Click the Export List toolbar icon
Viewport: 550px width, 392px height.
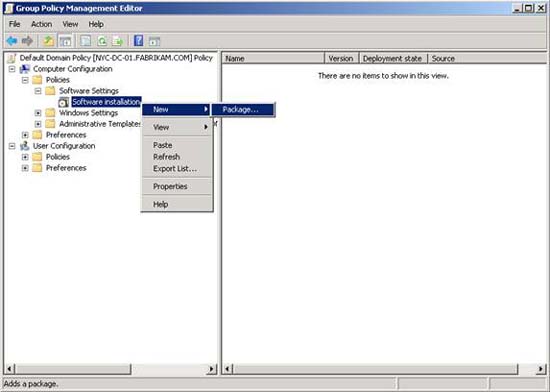pos(118,41)
